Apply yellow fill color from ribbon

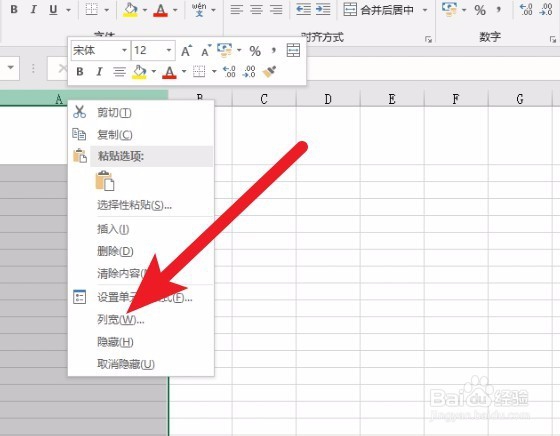130,10
